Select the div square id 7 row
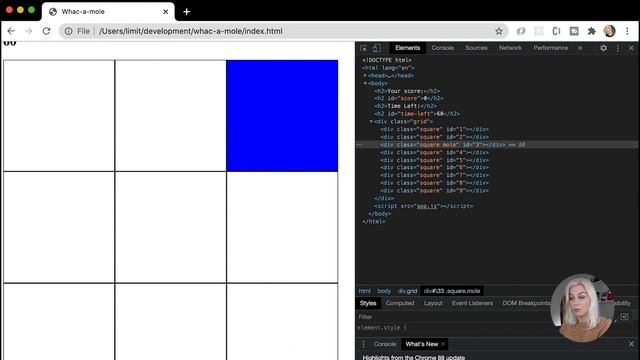The width and height of the screenshot is (640, 360). [497, 176]
